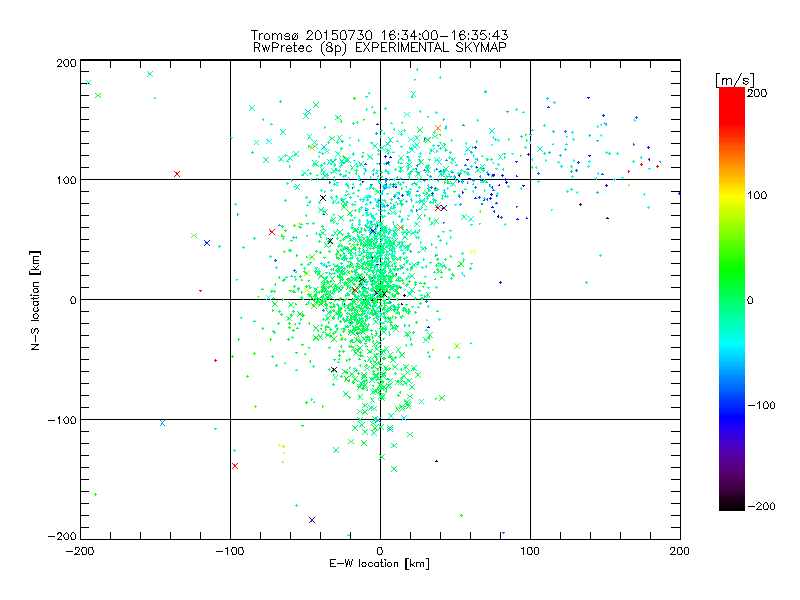This screenshot has width=800, height=600.
Task: Click the x-axis tick label '0'
Action: pyautogui.click(x=380, y=551)
